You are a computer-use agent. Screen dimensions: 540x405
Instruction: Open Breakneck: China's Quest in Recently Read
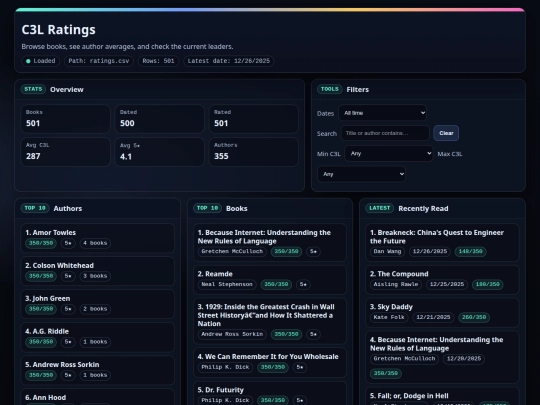tap(442, 242)
